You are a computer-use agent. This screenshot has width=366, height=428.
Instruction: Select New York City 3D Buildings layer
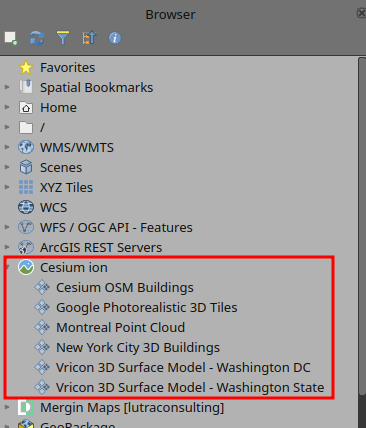[138, 348]
